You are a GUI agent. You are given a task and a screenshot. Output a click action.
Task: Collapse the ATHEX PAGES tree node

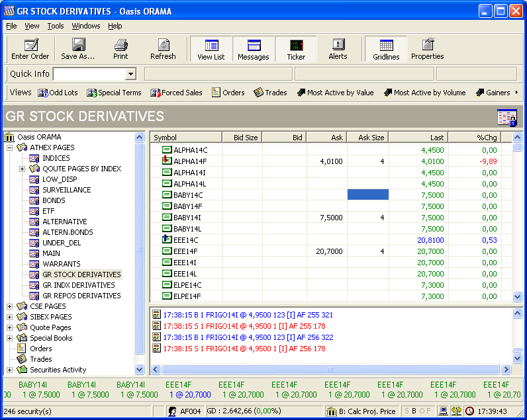click(10, 147)
